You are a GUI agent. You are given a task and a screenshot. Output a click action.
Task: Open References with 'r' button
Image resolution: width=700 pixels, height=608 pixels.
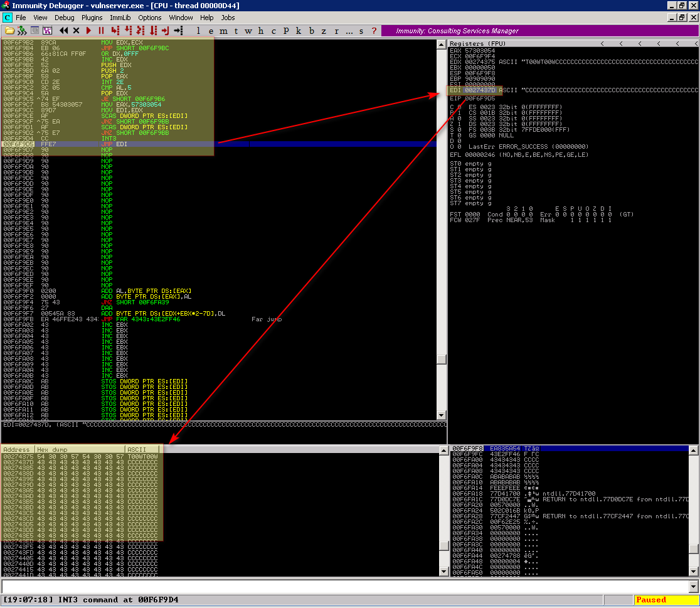(336, 31)
